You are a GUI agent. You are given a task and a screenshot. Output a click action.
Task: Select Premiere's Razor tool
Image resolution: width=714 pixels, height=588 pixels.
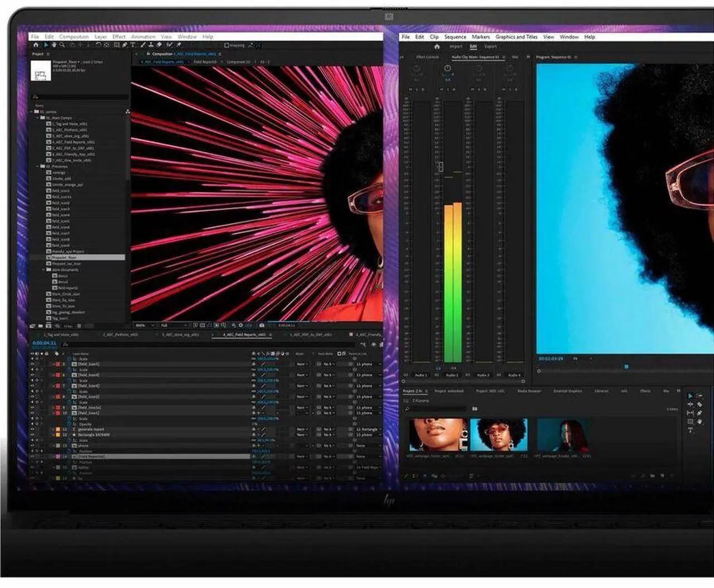[x=699, y=404]
